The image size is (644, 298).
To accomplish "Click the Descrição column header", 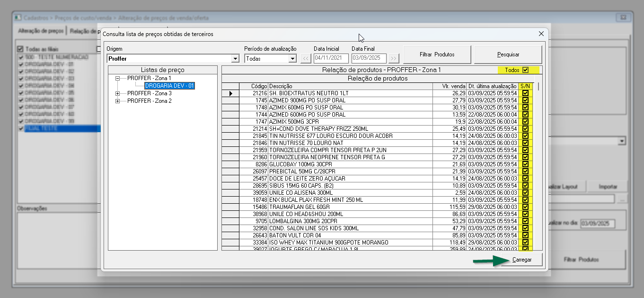I will click(x=350, y=86).
